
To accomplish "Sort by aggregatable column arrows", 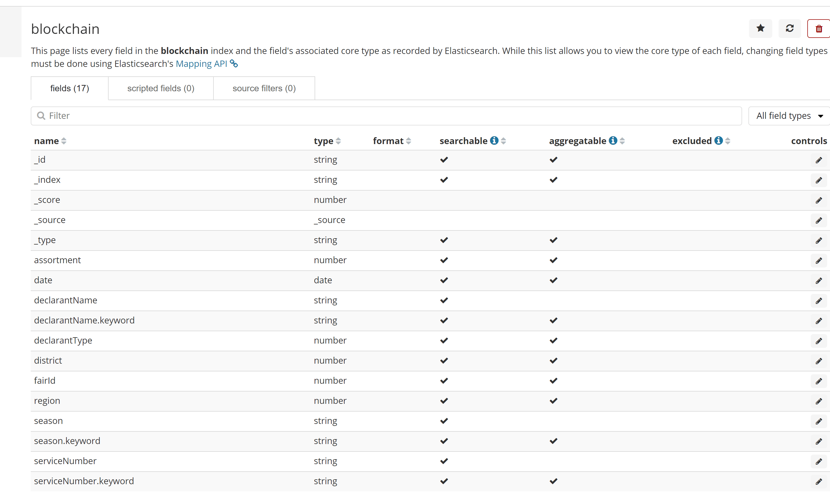I will pyautogui.click(x=622, y=141).
